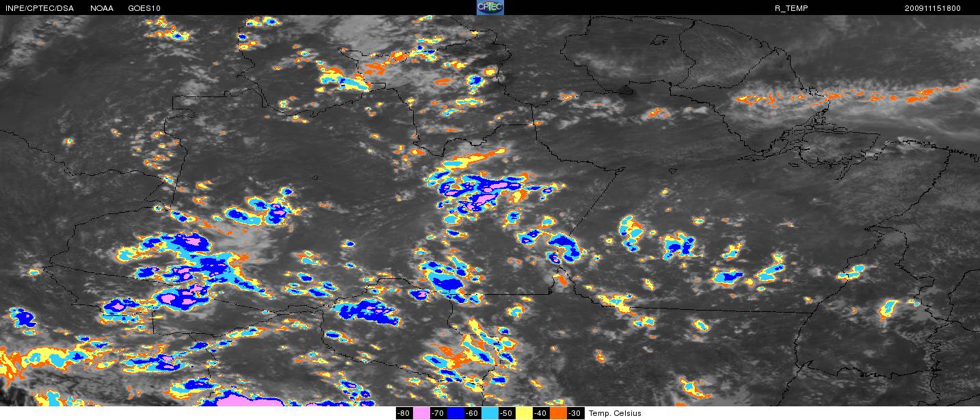Click the "NOAA" header label
This screenshot has height=420, width=980.
click(x=102, y=8)
